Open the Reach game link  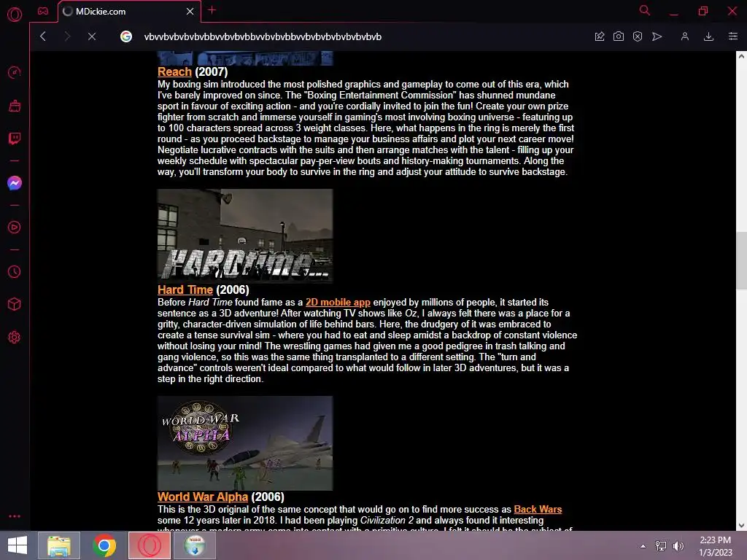[x=174, y=72]
